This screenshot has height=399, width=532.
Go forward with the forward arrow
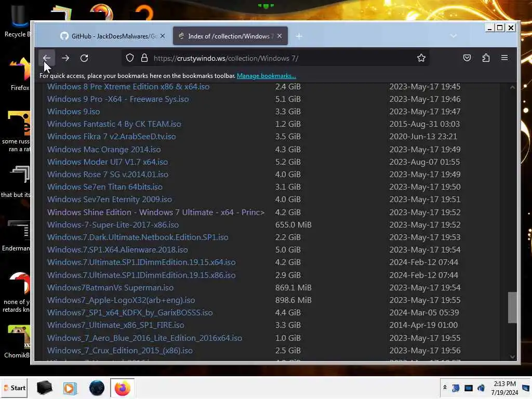65,58
